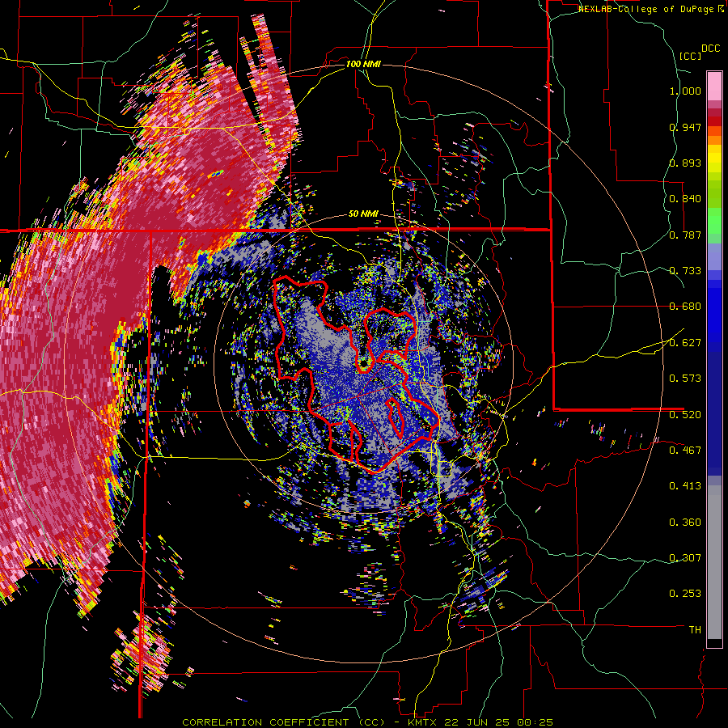Select the 0.840 scale value
The image size is (728, 728).
coord(685,199)
